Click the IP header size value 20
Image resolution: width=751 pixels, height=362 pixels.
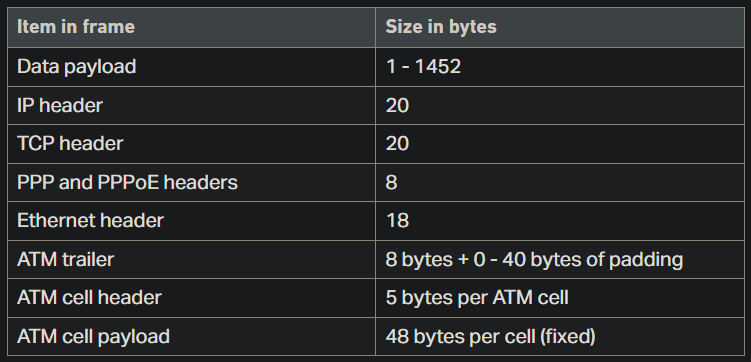(x=397, y=106)
